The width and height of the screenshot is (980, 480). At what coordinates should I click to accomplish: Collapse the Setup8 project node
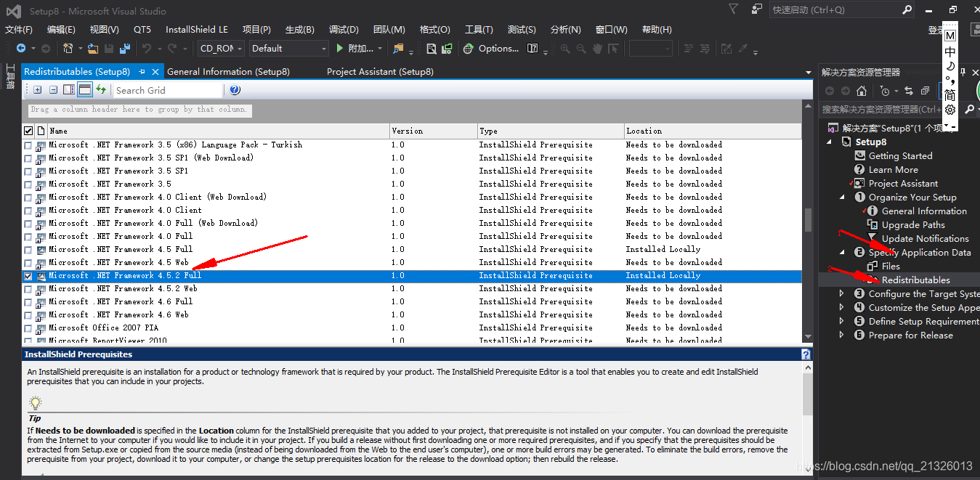pos(830,142)
